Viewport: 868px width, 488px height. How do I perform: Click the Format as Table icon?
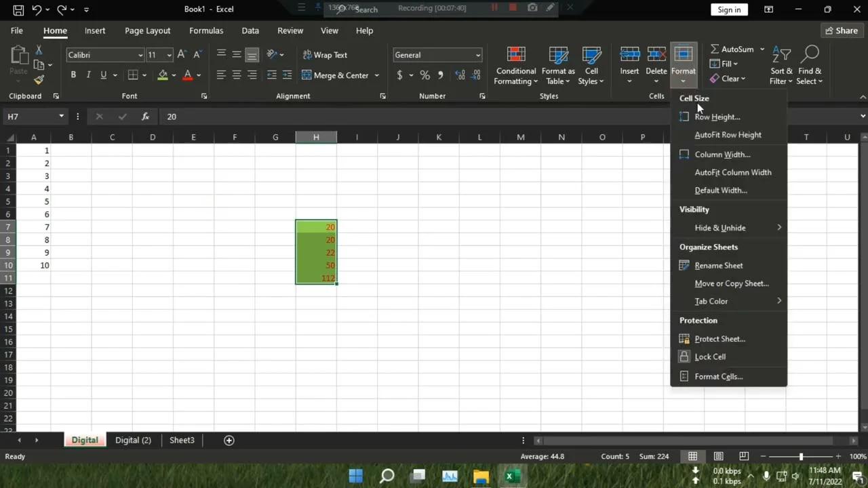pos(558,56)
